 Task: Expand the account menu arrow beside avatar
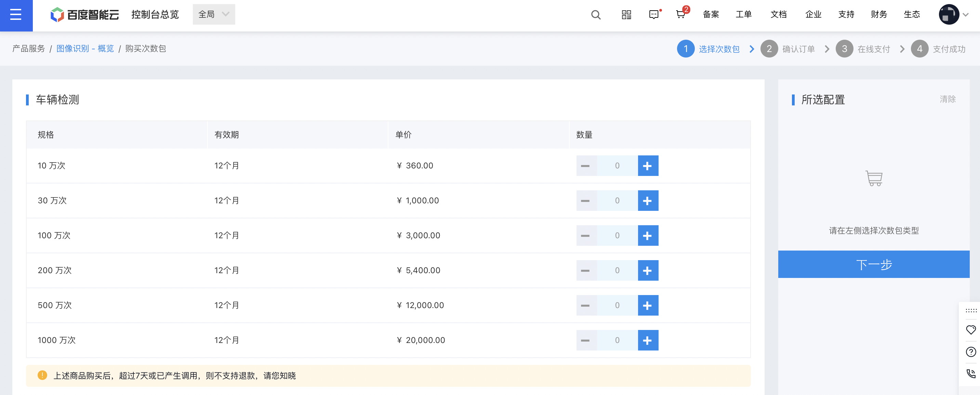pos(966,15)
